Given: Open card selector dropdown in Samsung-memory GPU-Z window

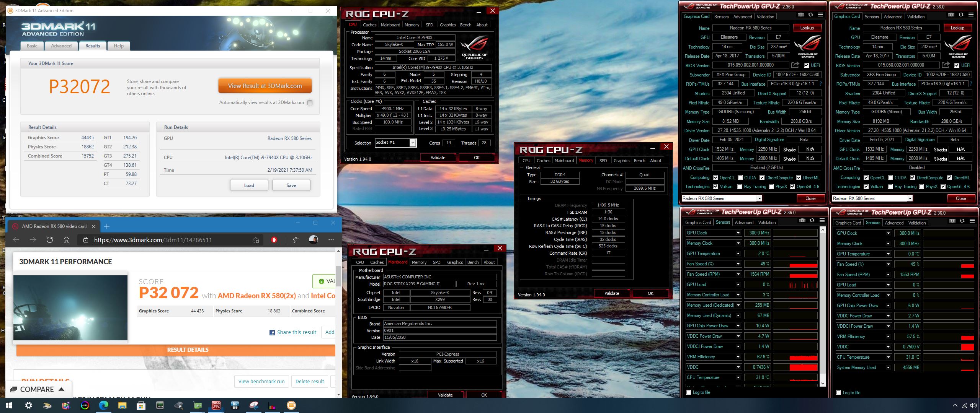Looking at the screenshot, I should pyautogui.click(x=759, y=198).
